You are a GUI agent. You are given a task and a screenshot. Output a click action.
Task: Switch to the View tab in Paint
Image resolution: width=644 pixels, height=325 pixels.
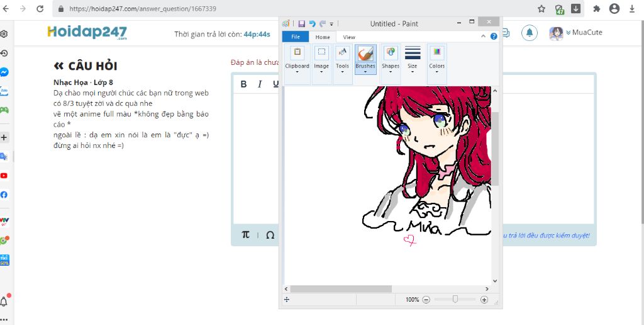348,37
